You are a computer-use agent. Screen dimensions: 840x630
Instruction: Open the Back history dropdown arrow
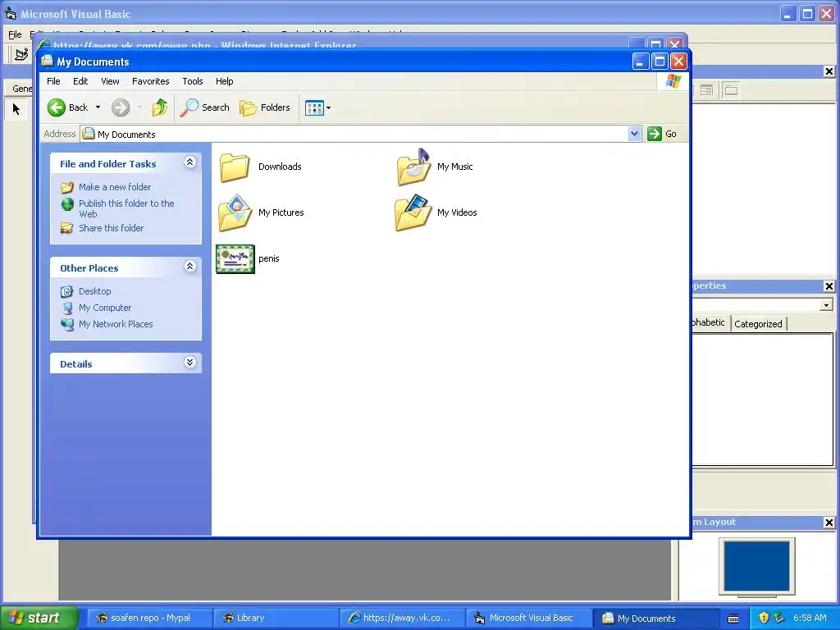[98, 107]
